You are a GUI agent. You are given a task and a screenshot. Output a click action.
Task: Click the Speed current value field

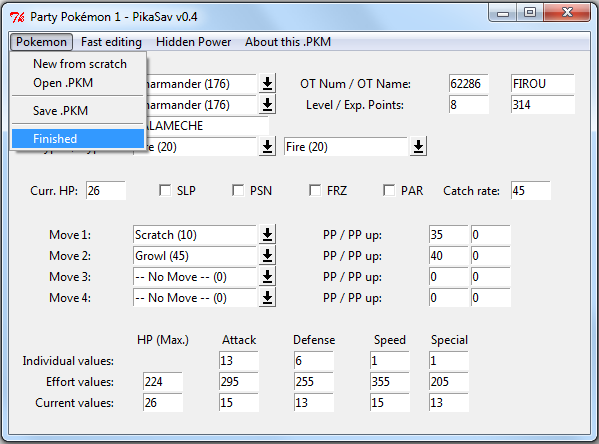click(x=390, y=403)
